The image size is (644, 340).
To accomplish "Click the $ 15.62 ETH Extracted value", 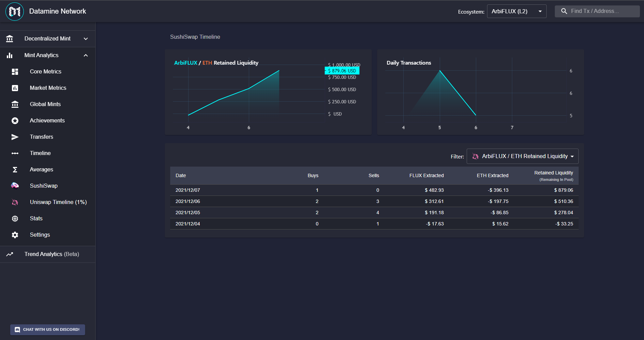I will pyautogui.click(x=500, y=224).
